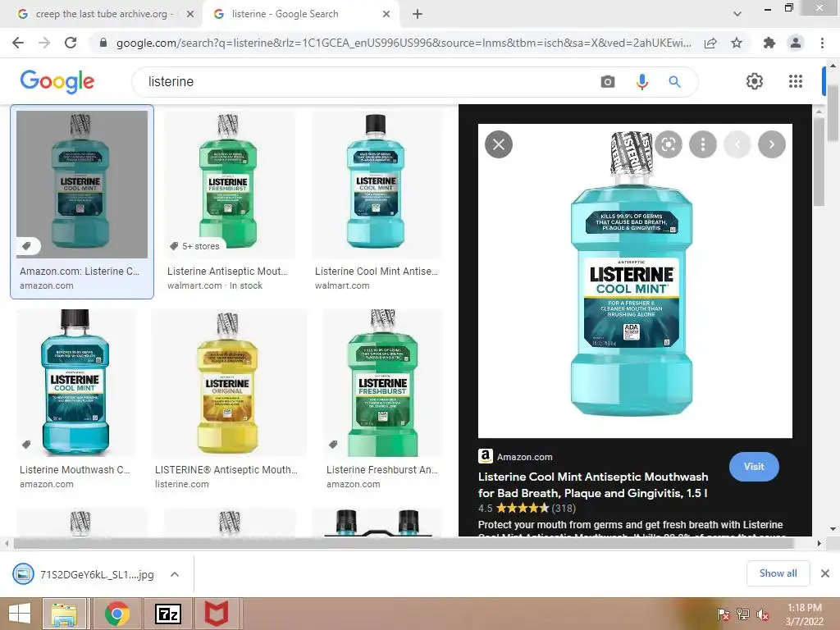The width and height of the screenshot is (840, 630).
Task: Start voice search with the microphone icon
Action: tap(641, 81)
